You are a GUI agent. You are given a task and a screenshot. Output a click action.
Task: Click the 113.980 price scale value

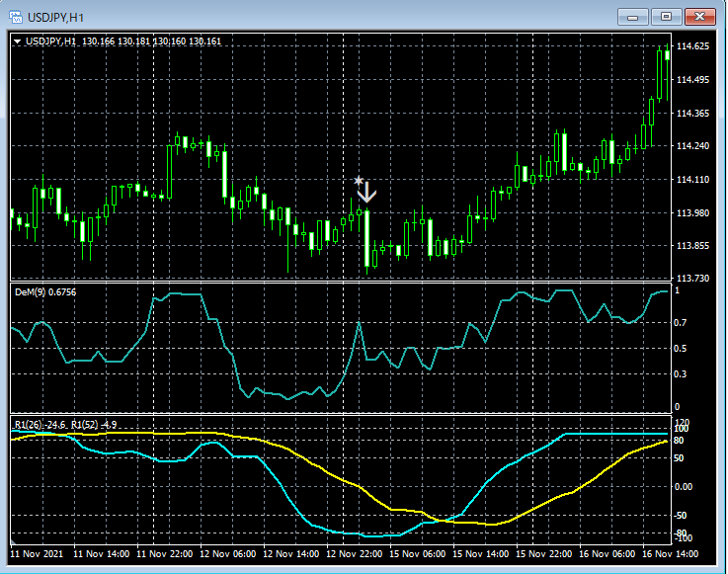(x=693, y=212)
